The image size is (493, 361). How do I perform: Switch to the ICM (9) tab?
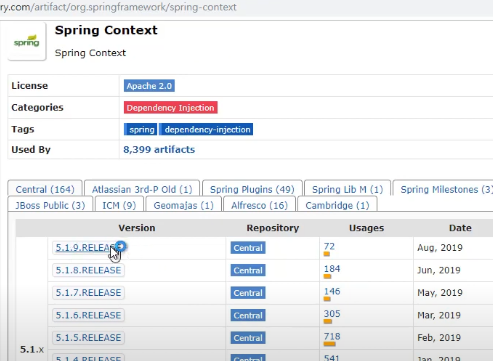[119, 205]
